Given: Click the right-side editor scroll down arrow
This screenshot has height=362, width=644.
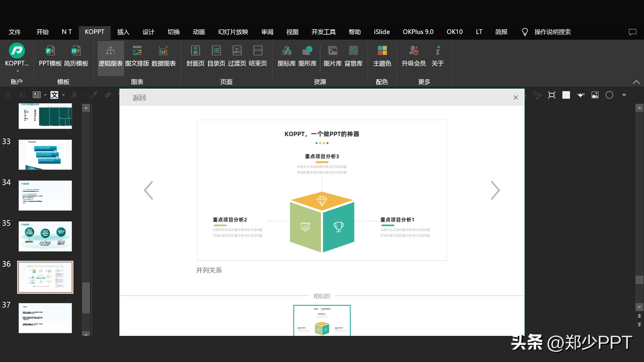Looking at the screenshot, I should pyautogui.click(x=639, y=307).
